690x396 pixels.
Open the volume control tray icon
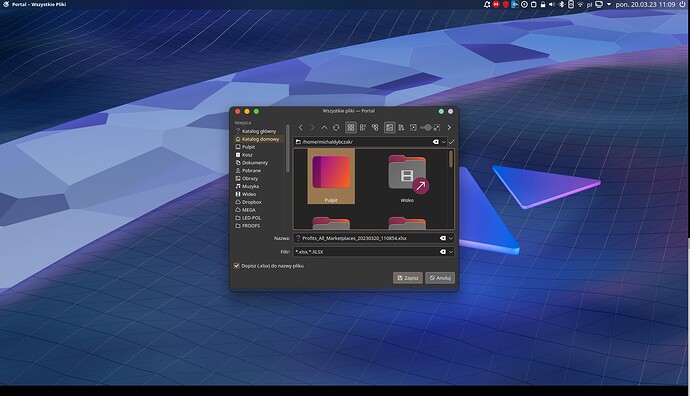tap(552, 4)
